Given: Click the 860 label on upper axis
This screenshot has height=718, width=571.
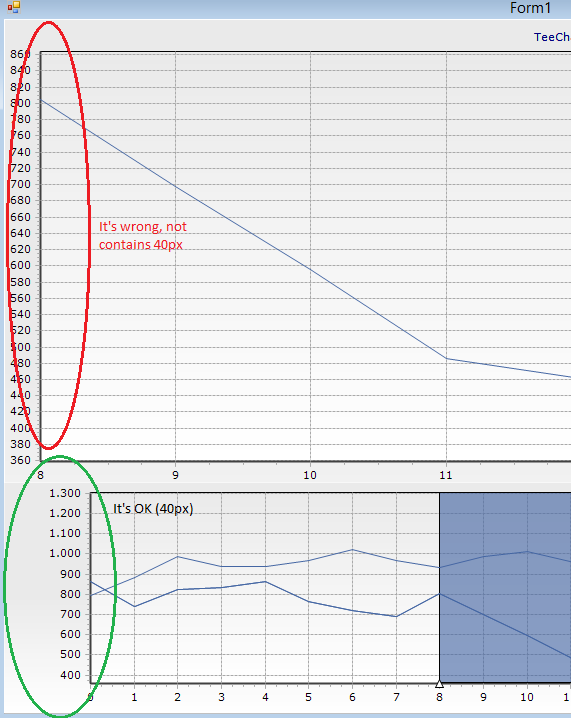Looking at the screenshot, I should [x=20, y=54].
